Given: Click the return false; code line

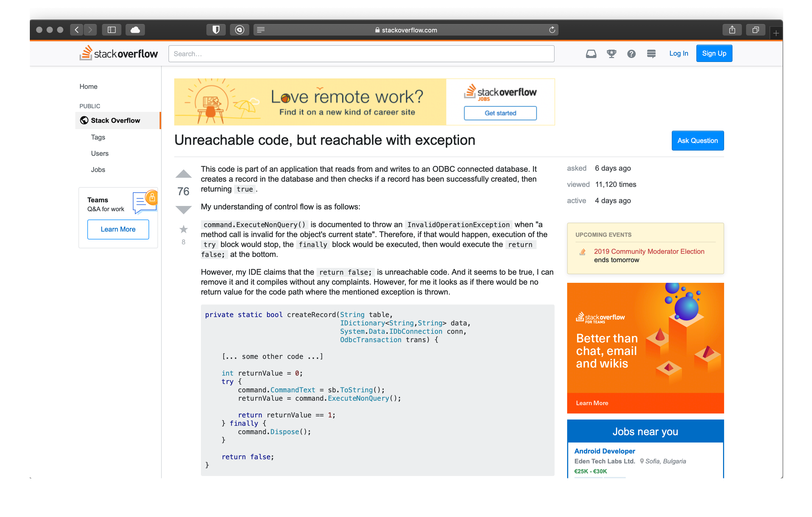Looking at the screenshot, I should coord(247,457).
